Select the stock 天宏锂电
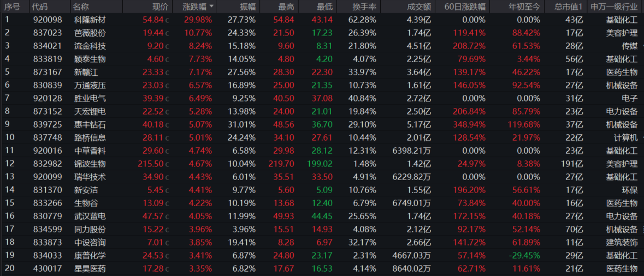 click(x=90, y=111)
